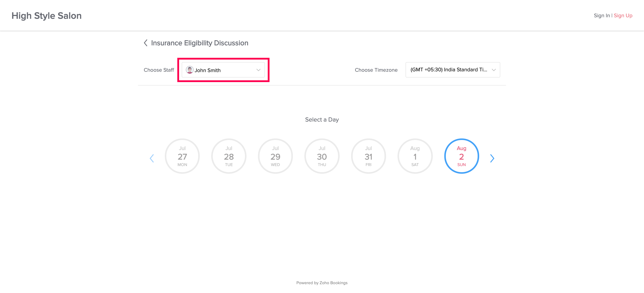This screenshot has height=293, width=644.
Task: Click the Insurance Eligibility Discussion heading
Action: 200,43
